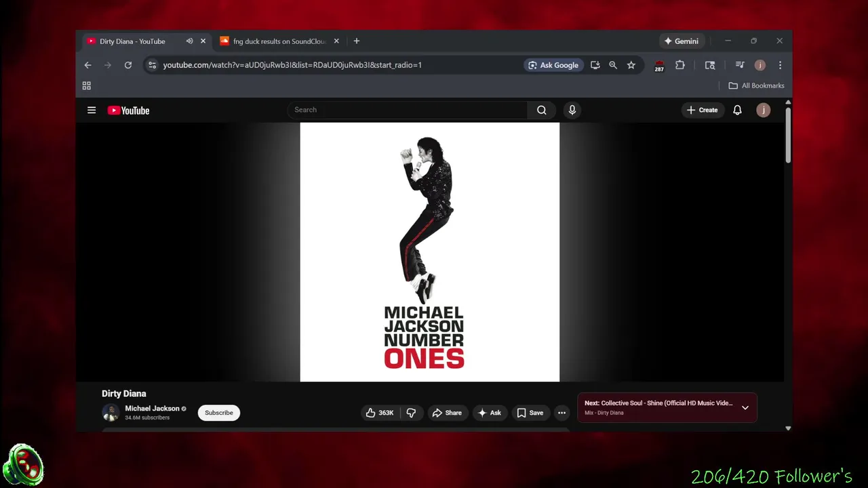
Task: Click the Dirty Diana video title
Action: pyautogui.click(x=124, y=393)
